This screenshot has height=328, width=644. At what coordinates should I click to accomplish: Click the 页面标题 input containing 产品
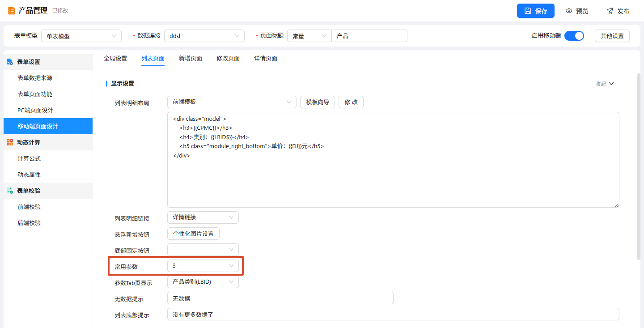[x=369, y=36]
